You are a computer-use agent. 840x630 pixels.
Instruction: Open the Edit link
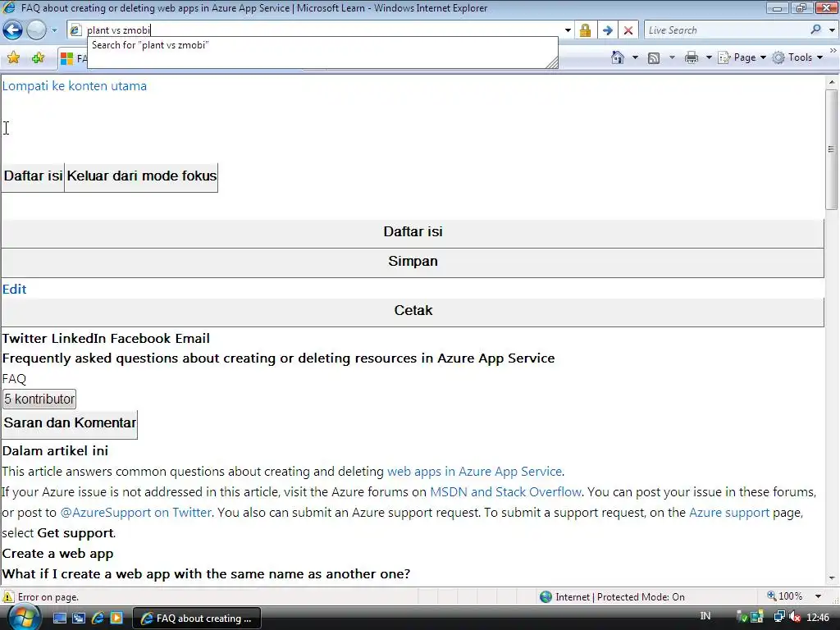[15, 290]
